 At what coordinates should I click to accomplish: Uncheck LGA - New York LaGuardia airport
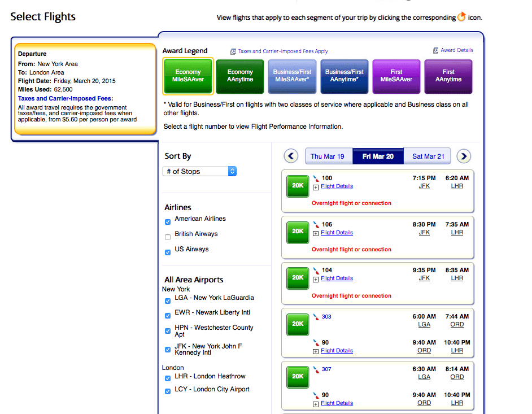[x=168, y=301]
